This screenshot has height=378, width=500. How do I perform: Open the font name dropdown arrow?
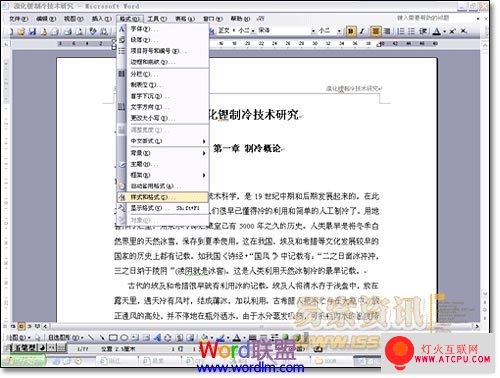click(313, 31)
